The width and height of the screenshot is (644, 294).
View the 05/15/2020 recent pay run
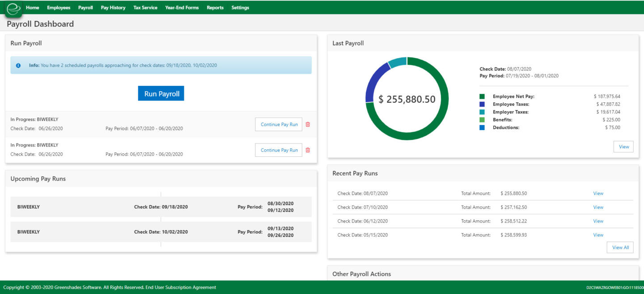[x=598, y=235]
